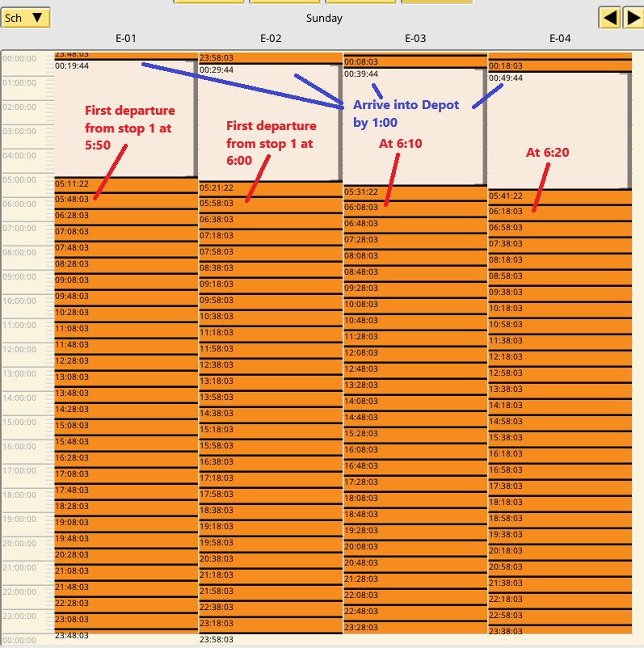The width and height of the screenshot is (644, 648).
Task: Select E-03 depot block at 00:39:44
Action: [x=415, y=127]
